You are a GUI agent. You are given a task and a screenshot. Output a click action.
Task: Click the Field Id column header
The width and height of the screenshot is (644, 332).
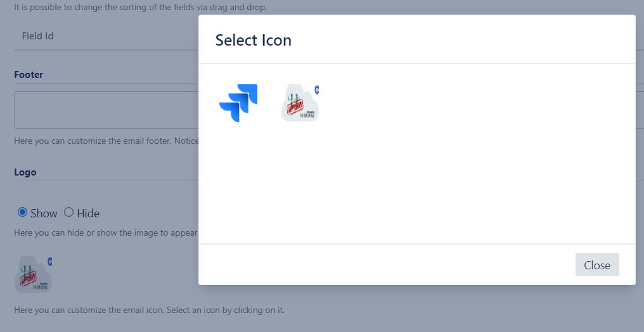click(38, 36)
